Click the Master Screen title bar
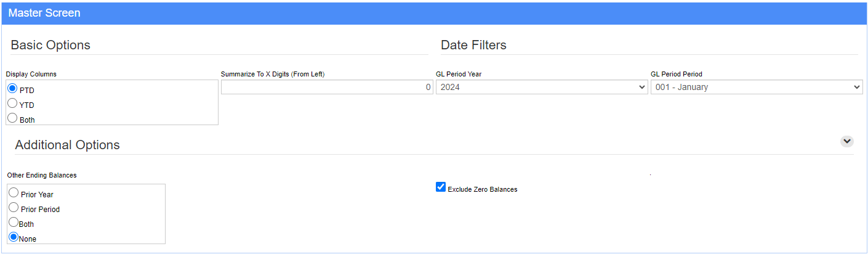Image resolution: width=868 pixels, height=254 pixels. pos(434,13)
